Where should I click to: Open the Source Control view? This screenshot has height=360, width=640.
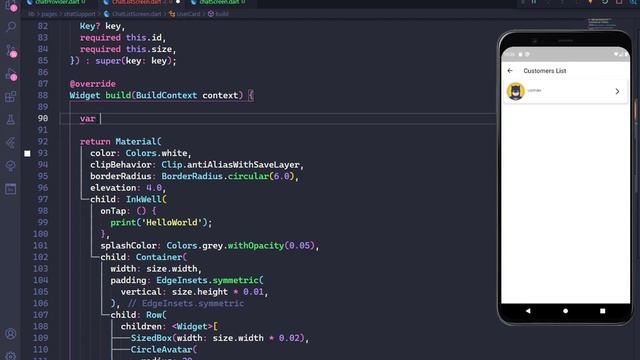pos(11,51)
